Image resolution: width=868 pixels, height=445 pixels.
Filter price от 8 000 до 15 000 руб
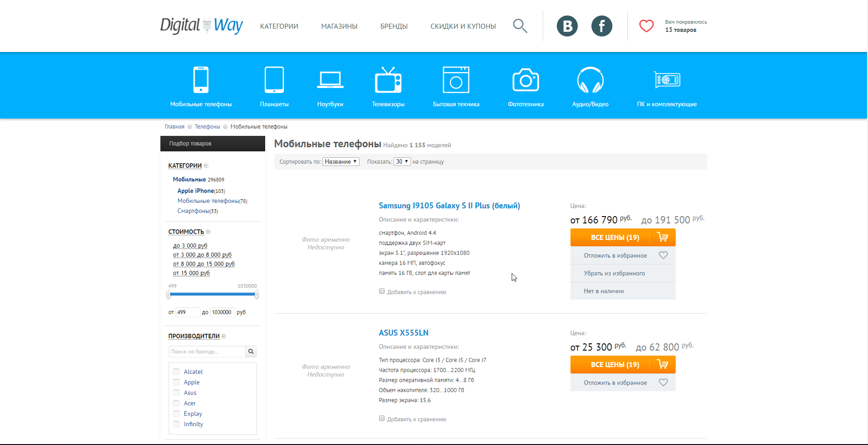(204, 264)
